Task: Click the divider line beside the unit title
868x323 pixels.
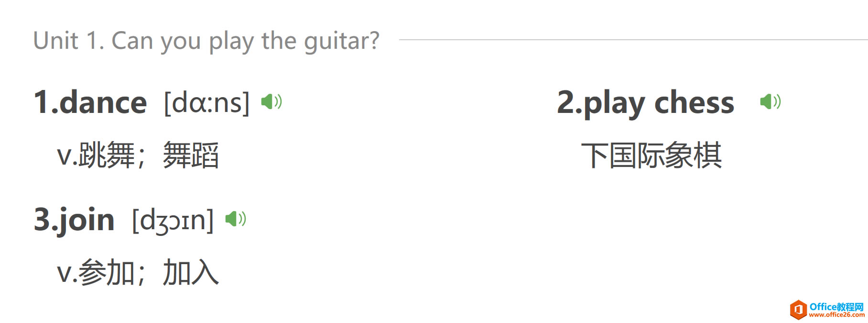Action: click(633, 40)
